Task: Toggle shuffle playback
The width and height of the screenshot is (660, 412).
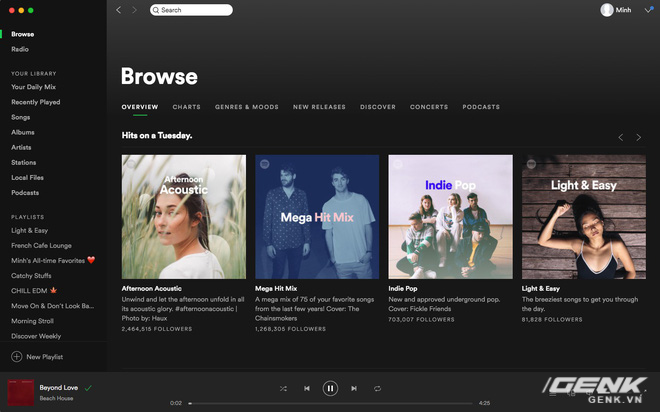Action: [283, 388]
